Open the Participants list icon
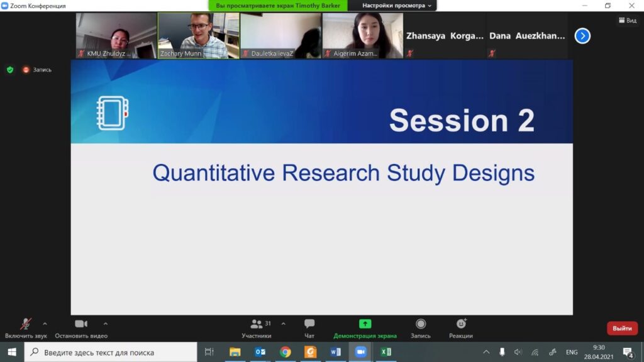644x362 pixels. tap(257, 324)
